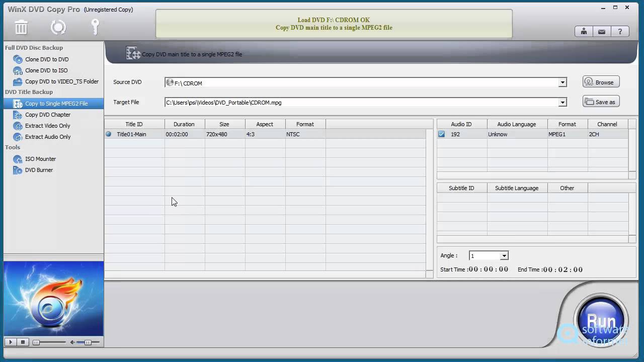Click the 720x480 size cell
Screen dimensions: 644x362
pos(225,134)
